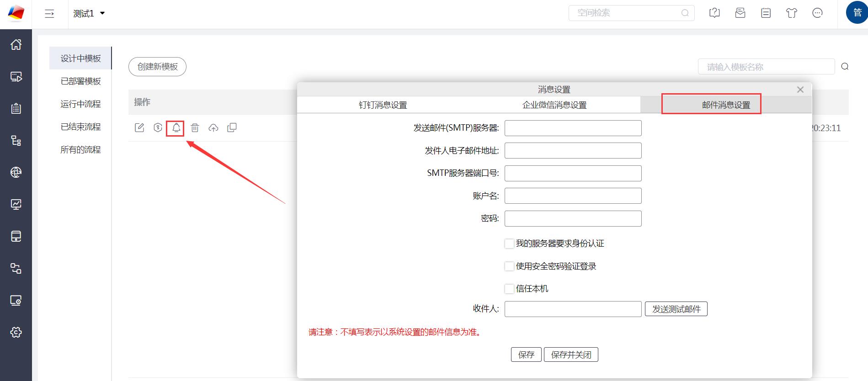Screen dimensions: 868x381
Task: Click the trash delete icon in template row
Action: click(195, 128)
